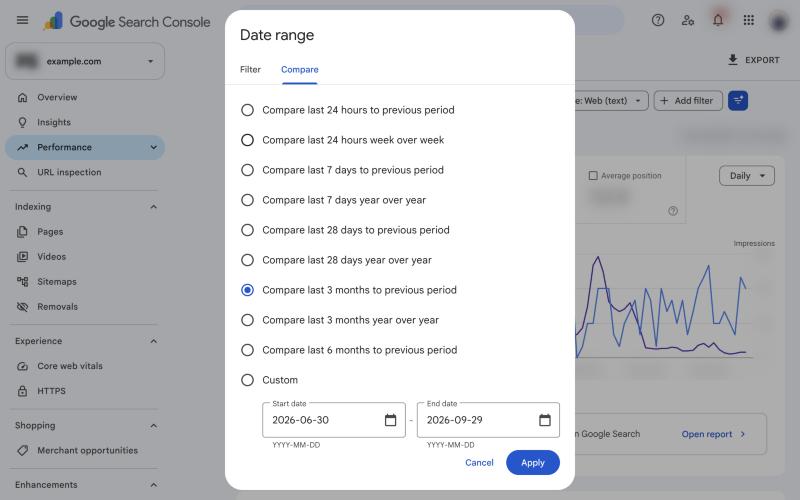The height and width of the screenshot is (500, 800).
Task: Collapse the Experience section
Action: pyautogui.click(x=154, y=341)
